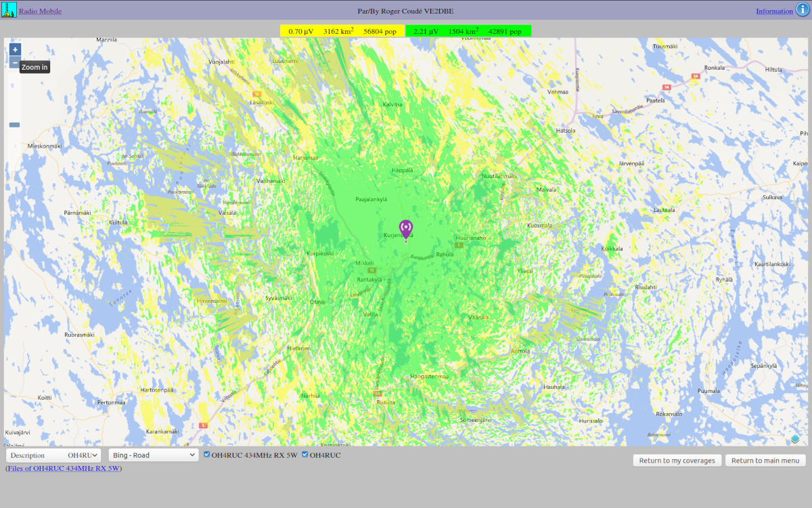The width and height of the screenshot is (812, 508).
Task: Click the map zoom in plus button
Action: coord(15,49)
